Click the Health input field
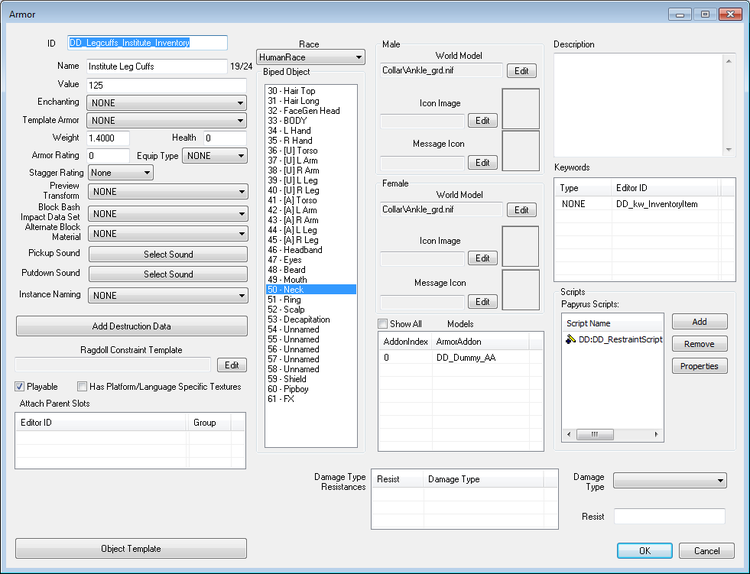This screenshot has height=574, width=750. [x=225, y=138]
